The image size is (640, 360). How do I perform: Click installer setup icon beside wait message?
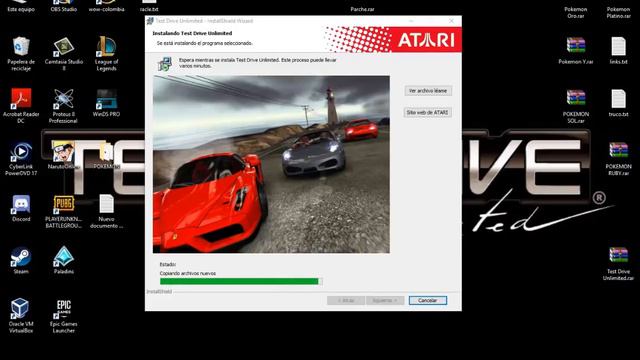pyautogui.click(x=164, y=64)
